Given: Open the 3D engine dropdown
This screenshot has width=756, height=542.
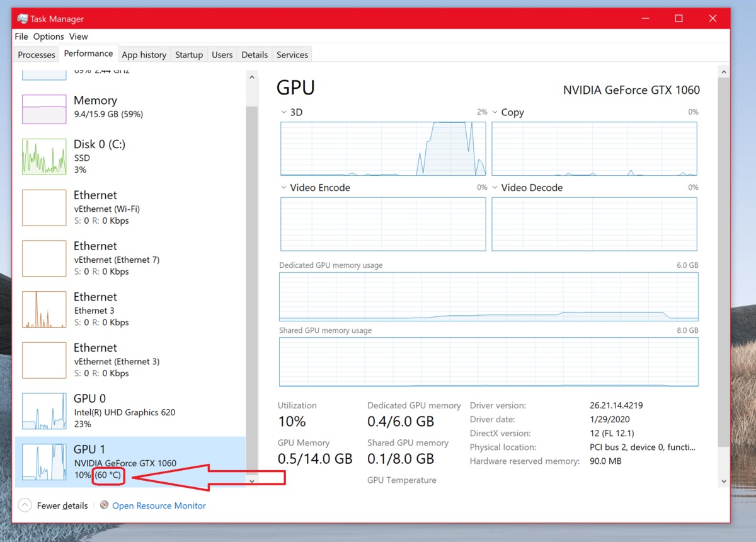Looking at the screenshot, I should click(x=283, y=112).
